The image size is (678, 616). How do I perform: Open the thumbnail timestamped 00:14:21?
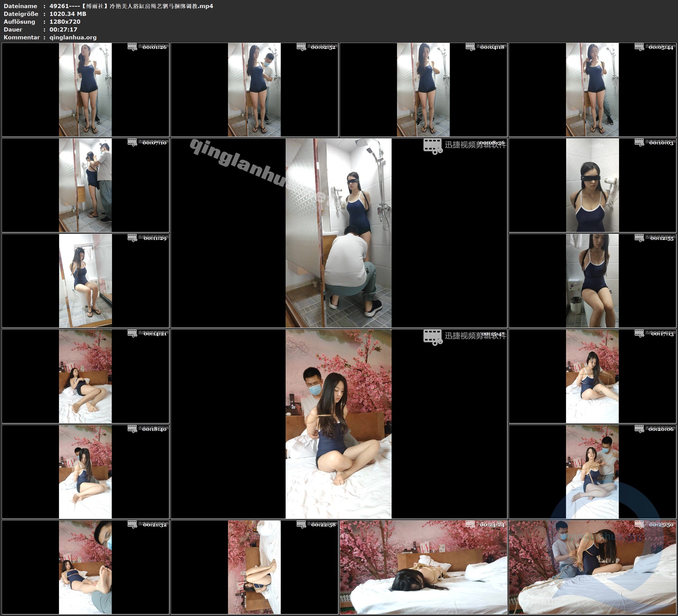pyautogui.click(x=85, y=376)
